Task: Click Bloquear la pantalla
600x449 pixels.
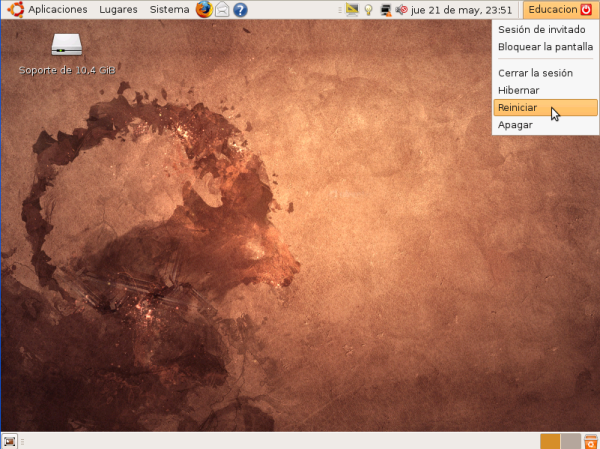Action: [x=545, y=47]
